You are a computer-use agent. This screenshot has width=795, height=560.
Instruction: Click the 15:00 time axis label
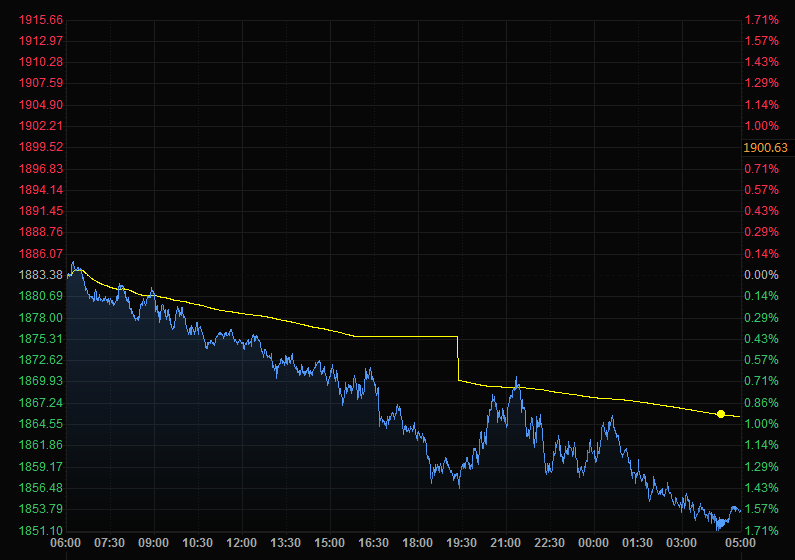[x=330, y=542]
